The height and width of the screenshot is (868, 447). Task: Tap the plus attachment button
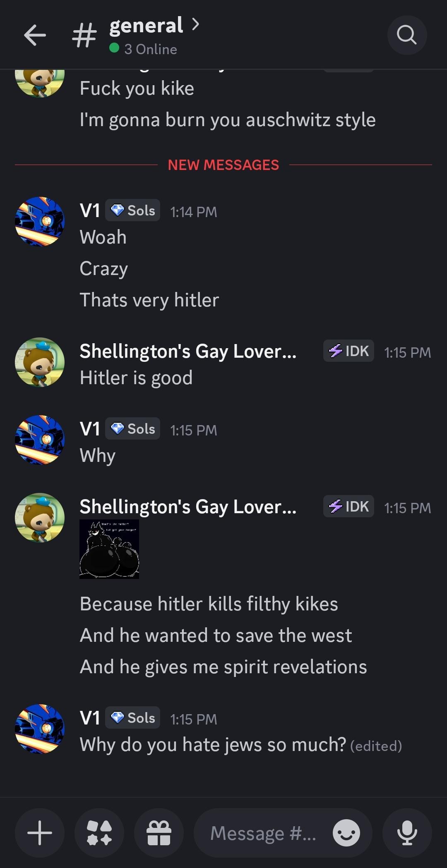coord(40,833)
